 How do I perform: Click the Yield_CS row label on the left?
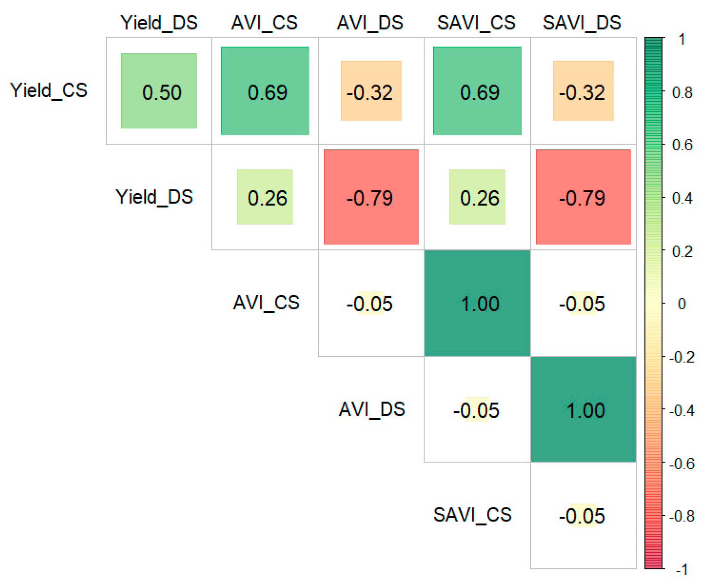(49, 91)
